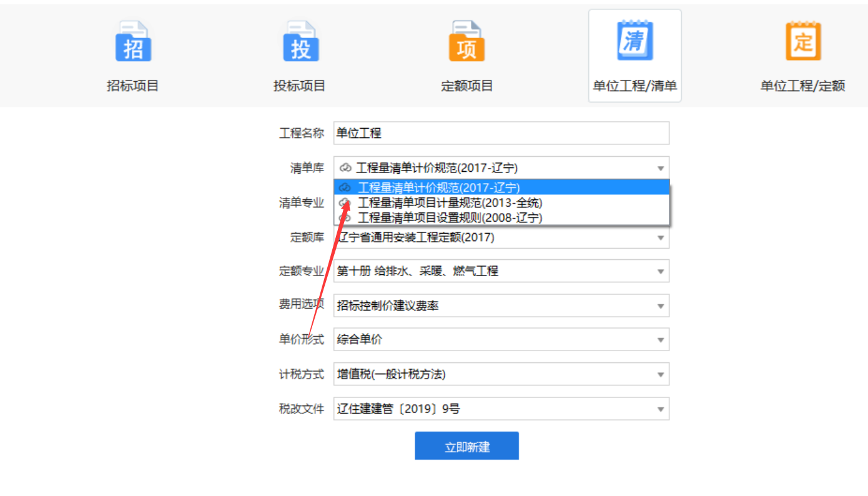Viewport: 868px width, 496px height.
Task: Expand the 计税方式 dropdown arrow
Action: click(x=661, y=375)
